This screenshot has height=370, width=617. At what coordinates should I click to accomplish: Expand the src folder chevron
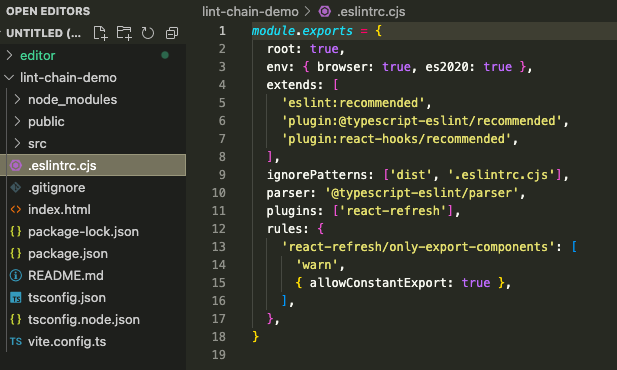pyautogui.click(x=17, y=143)
